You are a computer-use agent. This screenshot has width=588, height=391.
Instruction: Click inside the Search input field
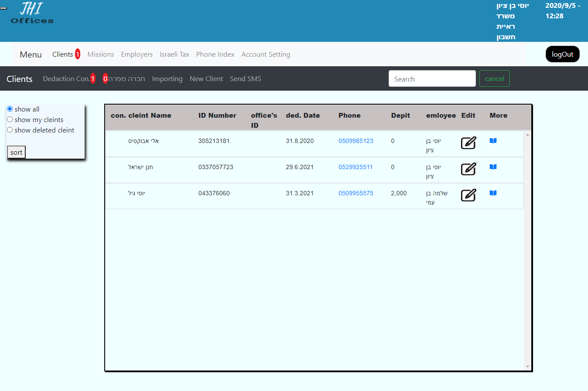point(432,79)
